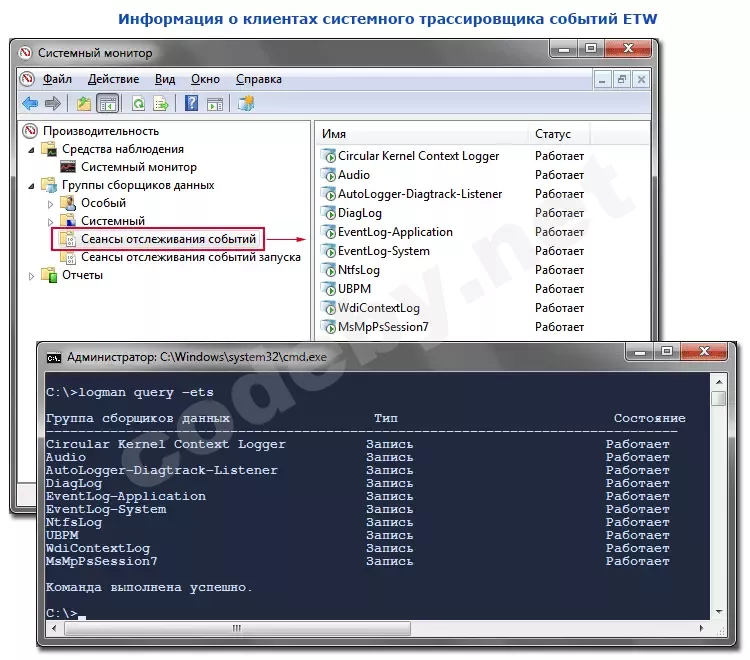
Task: Click the NtfsLog session icon
Action: [x=329, y=270]
